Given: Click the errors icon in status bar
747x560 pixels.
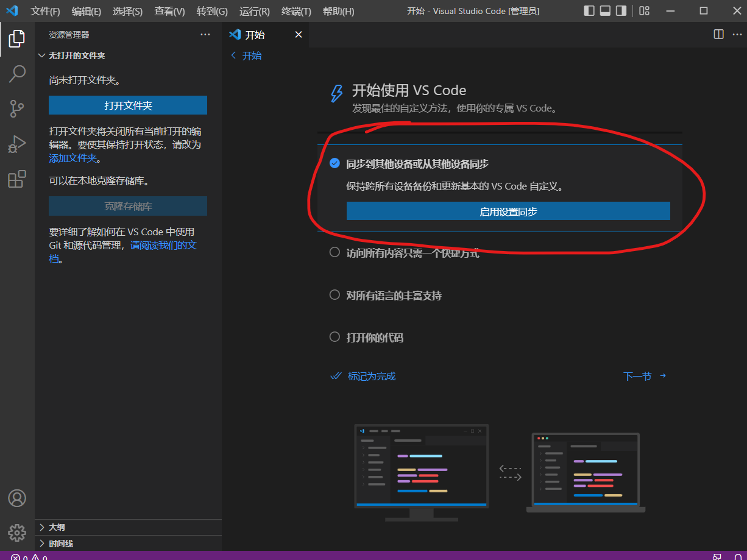Looking at the screenshot, I should (x=15, y=558).
